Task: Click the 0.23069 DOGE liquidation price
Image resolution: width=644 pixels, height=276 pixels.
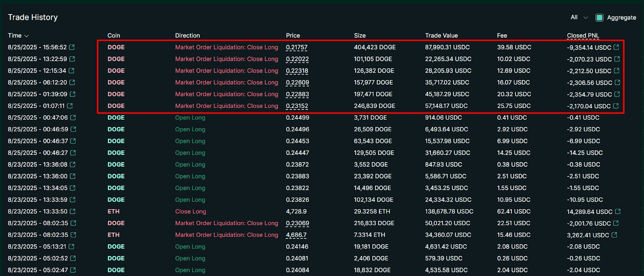Action: coord(297,223)
